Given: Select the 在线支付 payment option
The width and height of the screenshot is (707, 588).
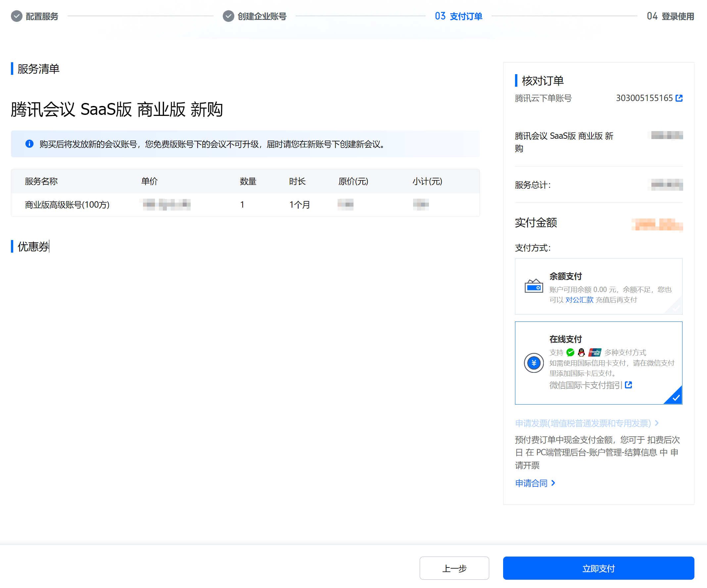Looking at the screenshot, I should point(598,363).
